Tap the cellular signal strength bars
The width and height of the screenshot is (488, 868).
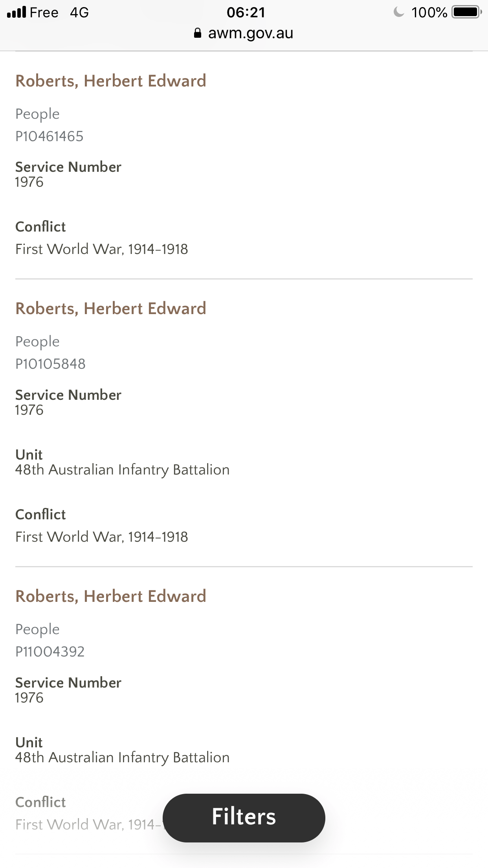click(x=17, y=12)
